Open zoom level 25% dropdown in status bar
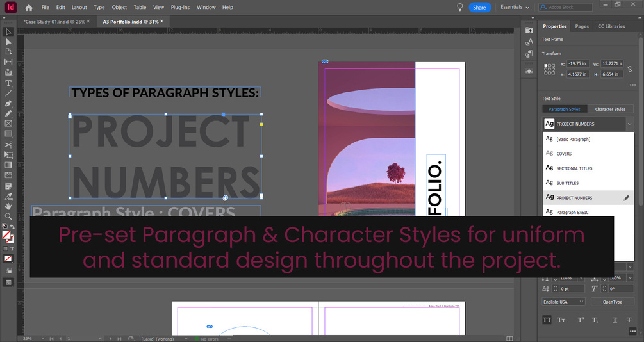Viewport: 644px width, 342px height. coord(42,339)
